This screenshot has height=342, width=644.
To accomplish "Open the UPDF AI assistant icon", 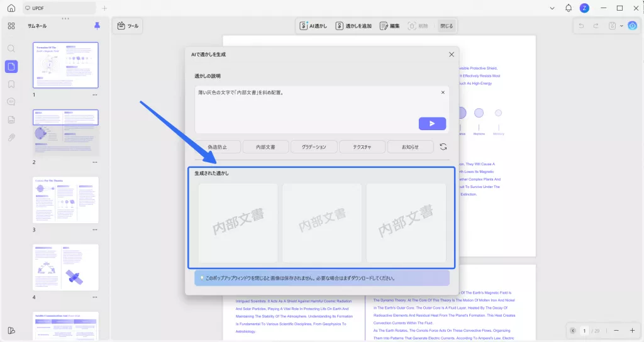I will pos(633,26).
